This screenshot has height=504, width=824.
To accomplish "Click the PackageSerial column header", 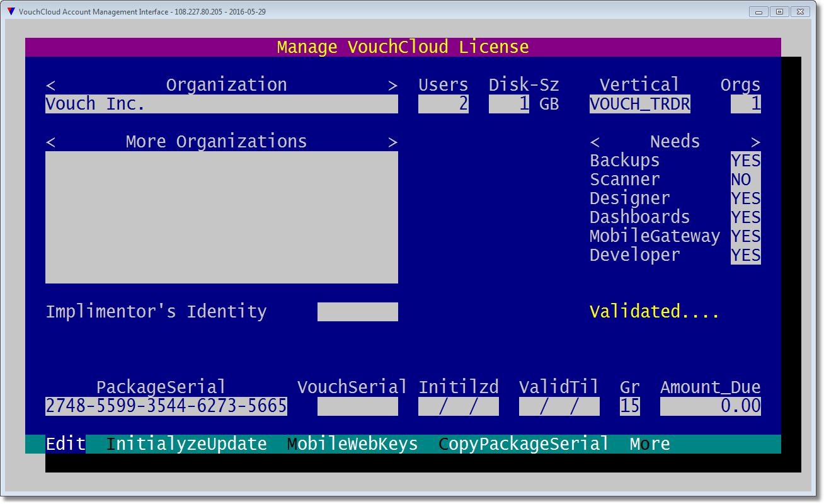I will [161, 387].
